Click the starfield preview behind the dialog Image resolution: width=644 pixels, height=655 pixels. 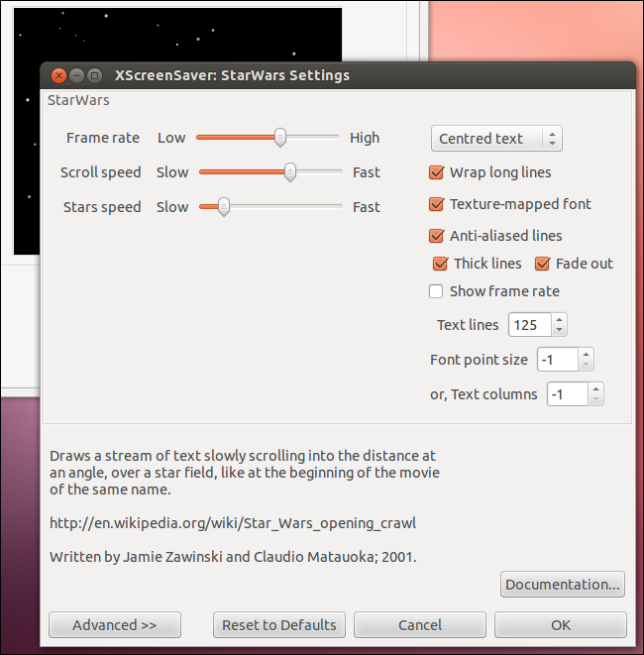(177, 36)
